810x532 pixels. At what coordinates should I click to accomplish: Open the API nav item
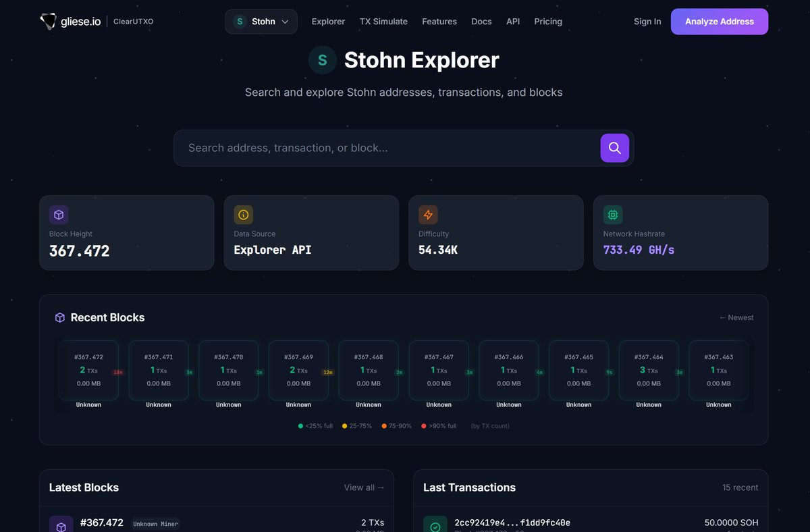[x=513, y=22]
